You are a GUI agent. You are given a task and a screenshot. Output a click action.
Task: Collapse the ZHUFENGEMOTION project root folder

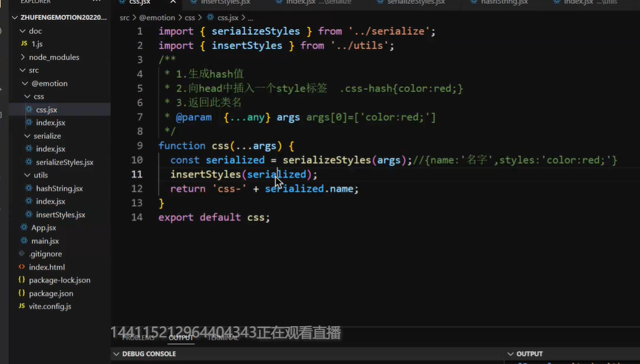tap(15, 17)
